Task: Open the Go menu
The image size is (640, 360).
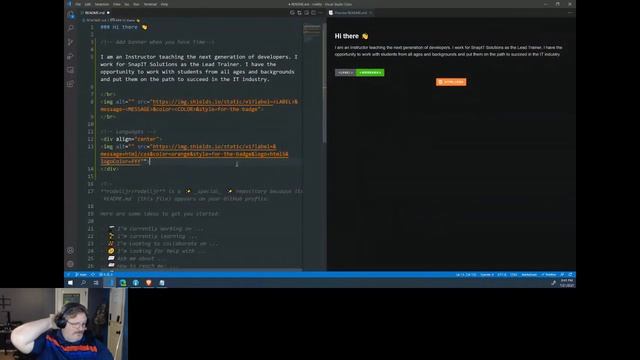Action: [127, 4]
